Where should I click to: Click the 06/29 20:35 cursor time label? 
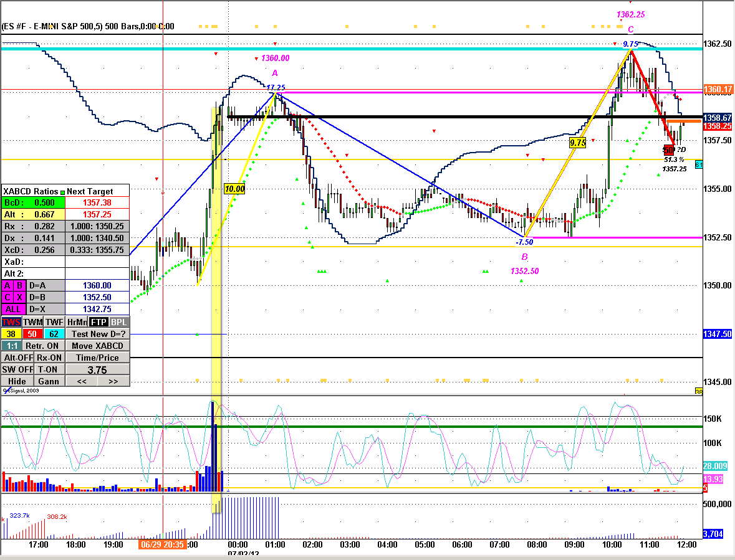point(162,544)
